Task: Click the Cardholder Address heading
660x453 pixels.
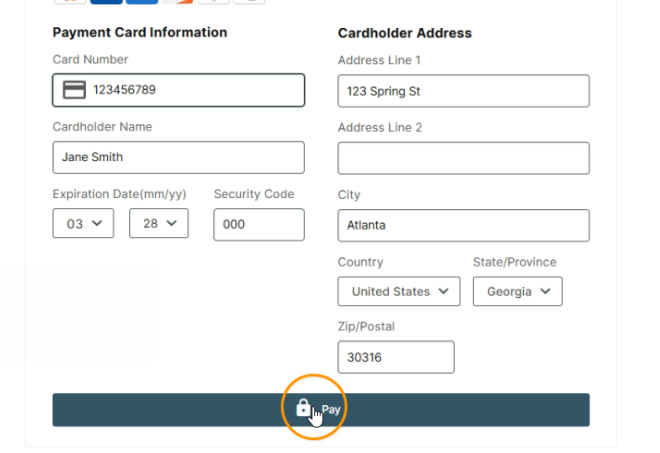Action: 405,33
